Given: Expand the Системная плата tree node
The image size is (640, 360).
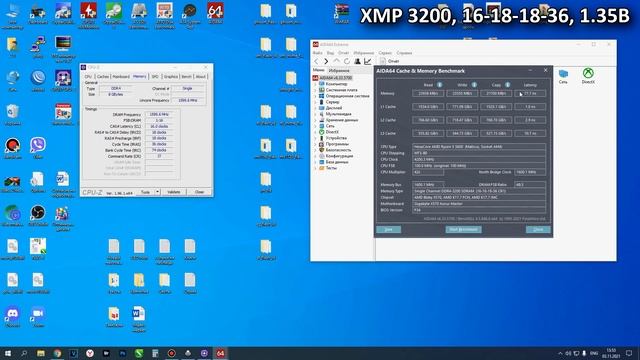Looking at the screenshot, I should 316,90.
